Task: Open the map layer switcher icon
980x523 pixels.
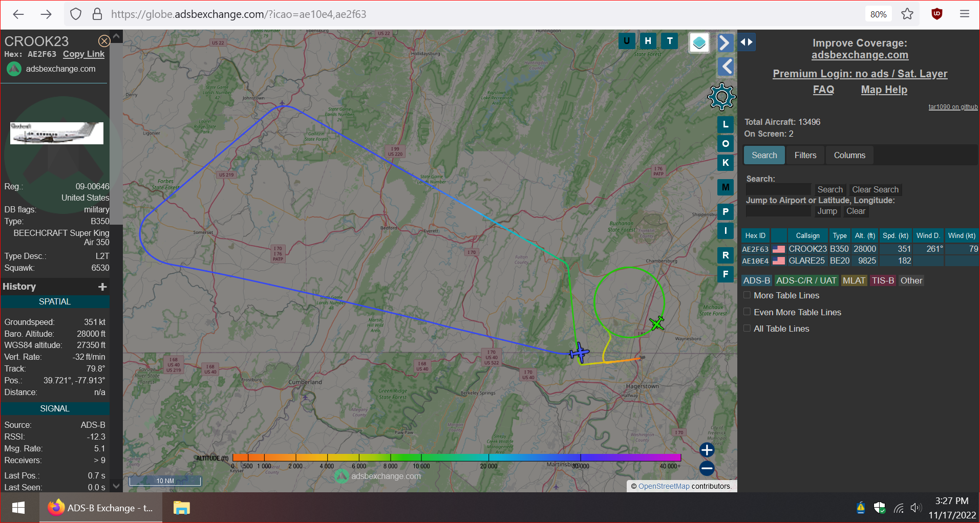Action: click(x=699, y=43)
